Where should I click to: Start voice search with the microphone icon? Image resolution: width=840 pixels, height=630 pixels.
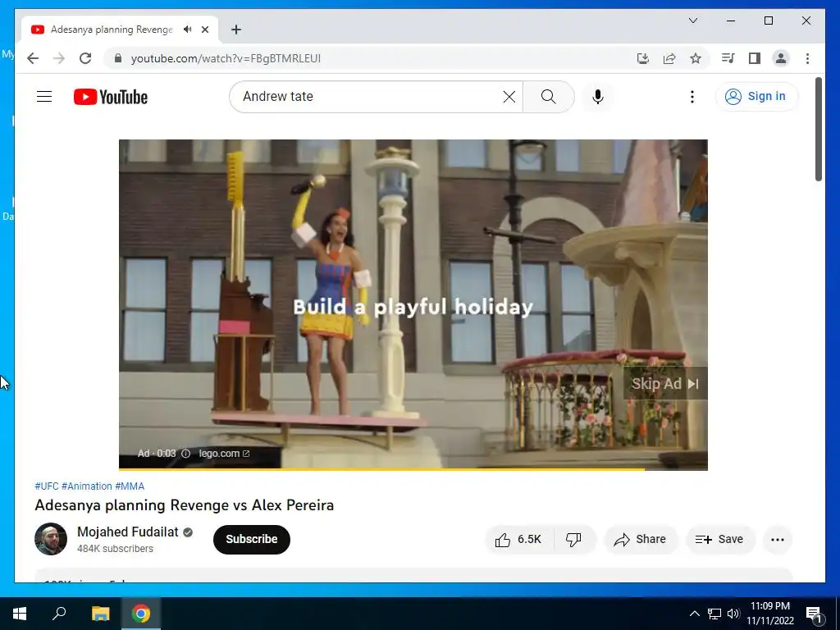point(598,97)
